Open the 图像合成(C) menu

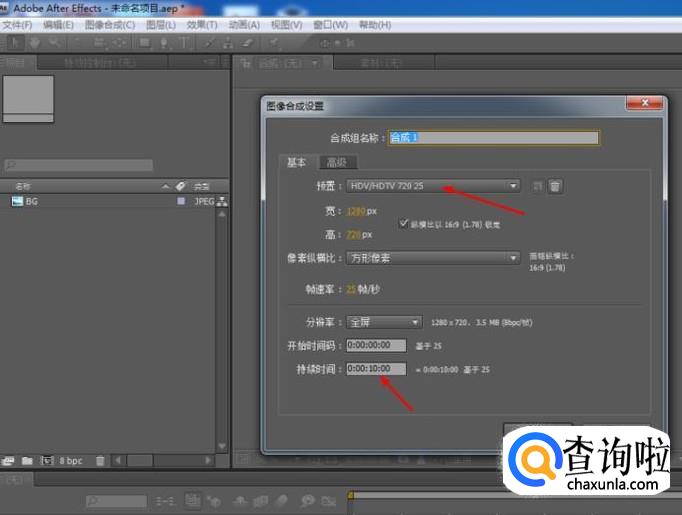pyautogui.click(x=110, y=25)
